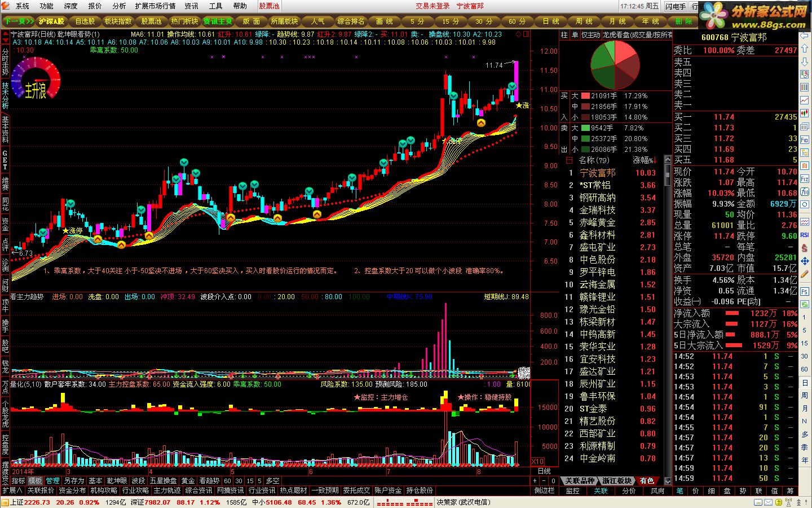Click the stock list scrollbar up arrow
The height and width of the screenshot is (508, 812).
pos(668,160)
